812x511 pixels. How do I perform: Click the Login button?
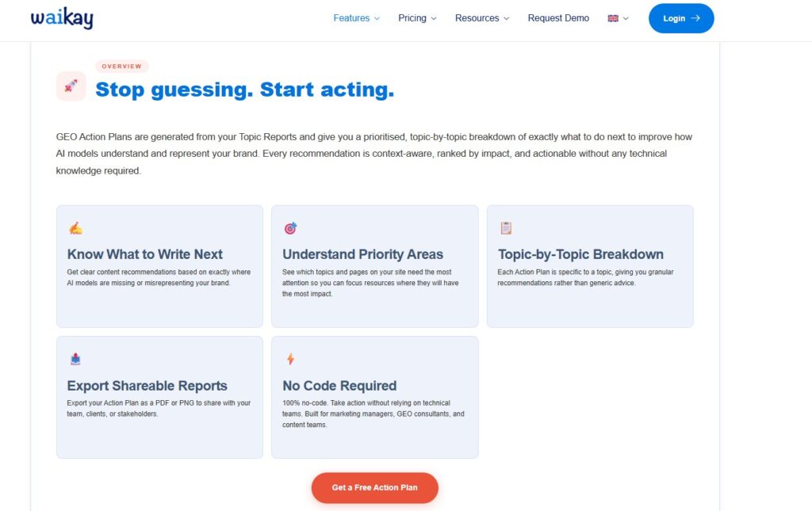click(x=681, y=18)
